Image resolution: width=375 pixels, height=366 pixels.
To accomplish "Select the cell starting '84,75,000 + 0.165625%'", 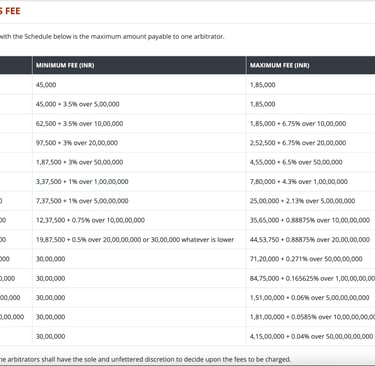I will point(311,278).
